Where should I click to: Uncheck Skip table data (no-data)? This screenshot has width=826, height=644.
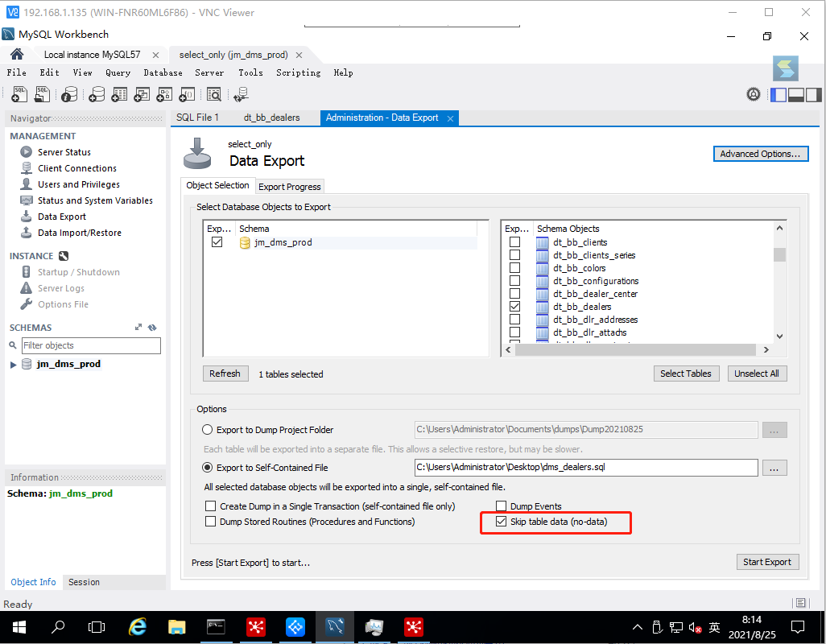[x=501, y=522]
